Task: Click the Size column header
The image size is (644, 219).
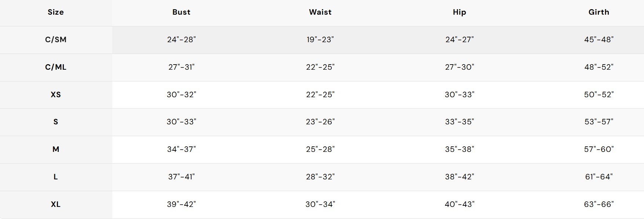Action: pos(56,12)
